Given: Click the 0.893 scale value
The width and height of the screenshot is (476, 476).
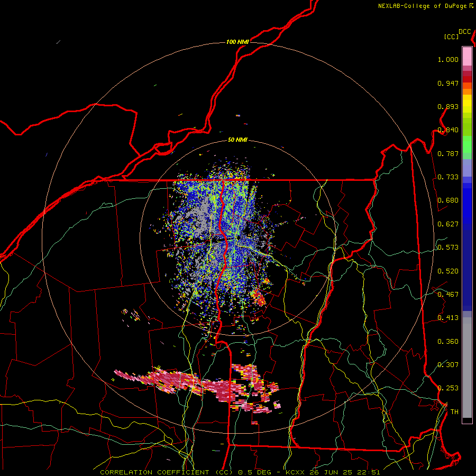Looking at the screenshot, I should pyautogui.click(x=448, y=106).
